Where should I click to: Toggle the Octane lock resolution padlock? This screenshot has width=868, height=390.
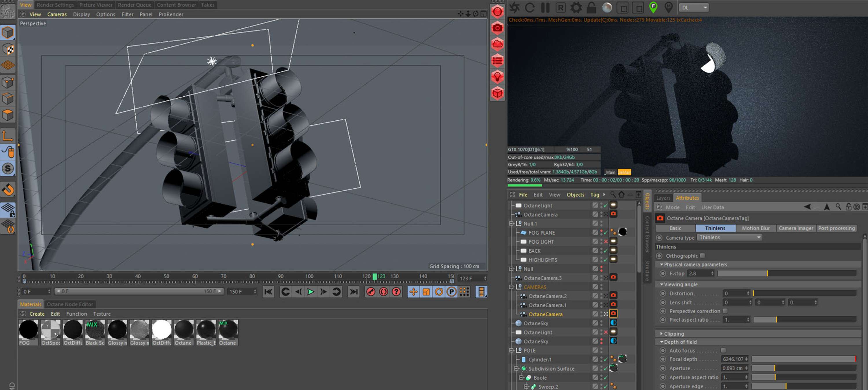[591, 8]
